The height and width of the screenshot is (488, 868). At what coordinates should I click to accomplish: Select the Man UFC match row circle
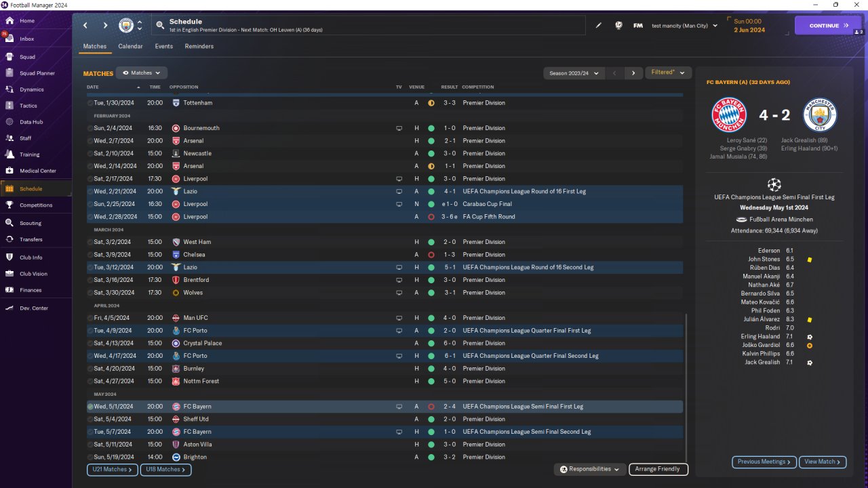click(90, 318)
